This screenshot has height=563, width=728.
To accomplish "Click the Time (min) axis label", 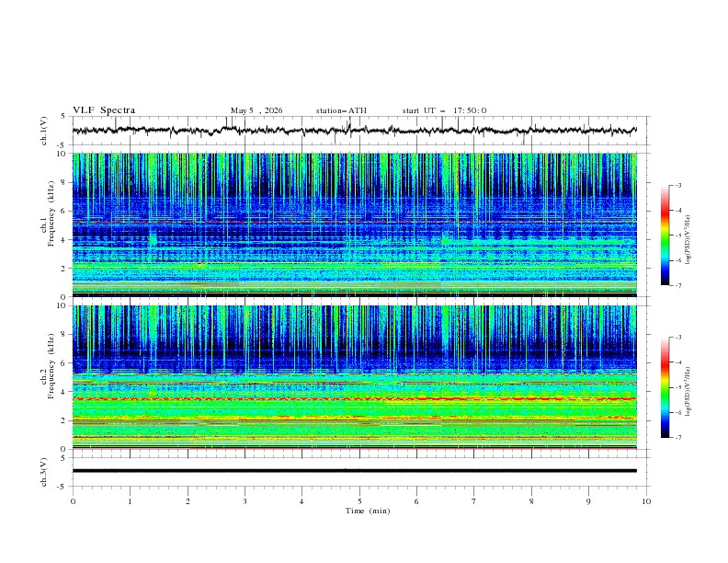I will 368,511.
